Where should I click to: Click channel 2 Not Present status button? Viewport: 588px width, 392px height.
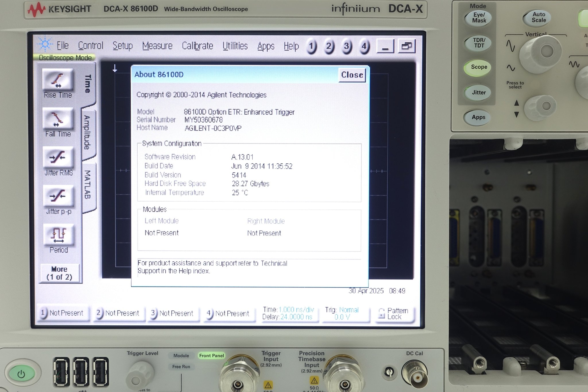pos(119,313)
